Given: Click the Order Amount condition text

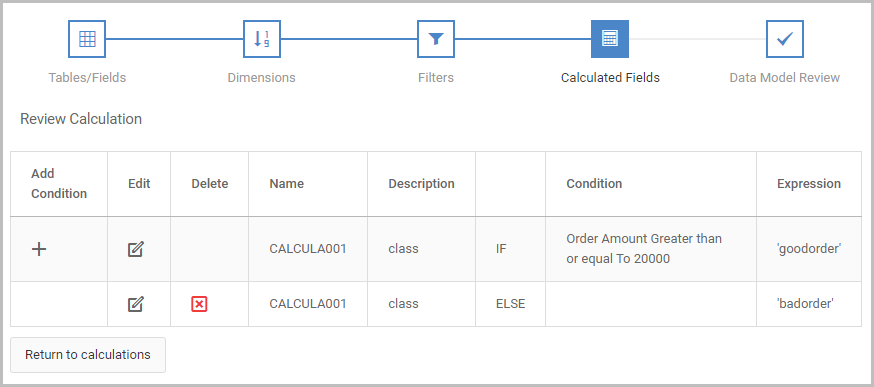Looking at the screenshot, I should click(x=644, y=249).
